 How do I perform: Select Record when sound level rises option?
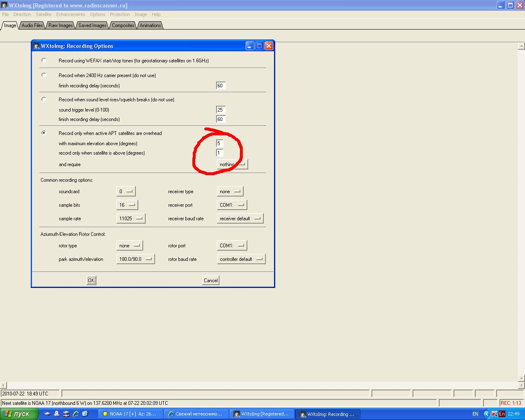click(44, 99)
